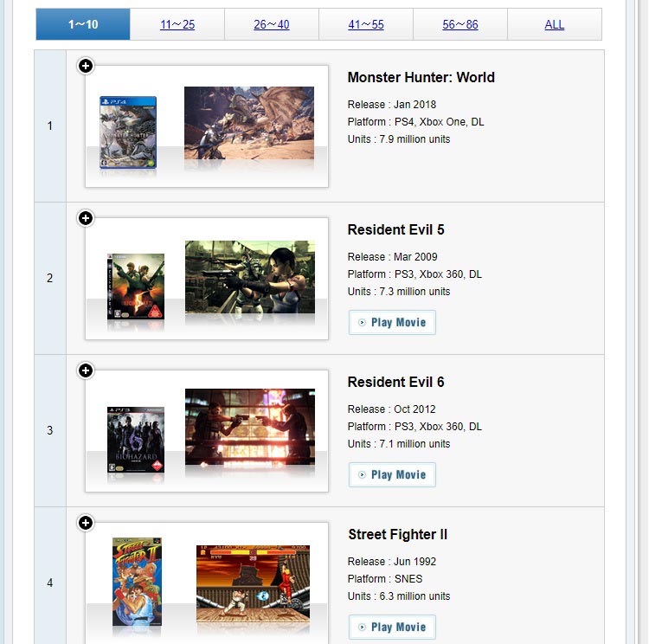The image size is (649, 644).
Task: Play Movie for Resident Evil 6
Action: click(392, 475)
